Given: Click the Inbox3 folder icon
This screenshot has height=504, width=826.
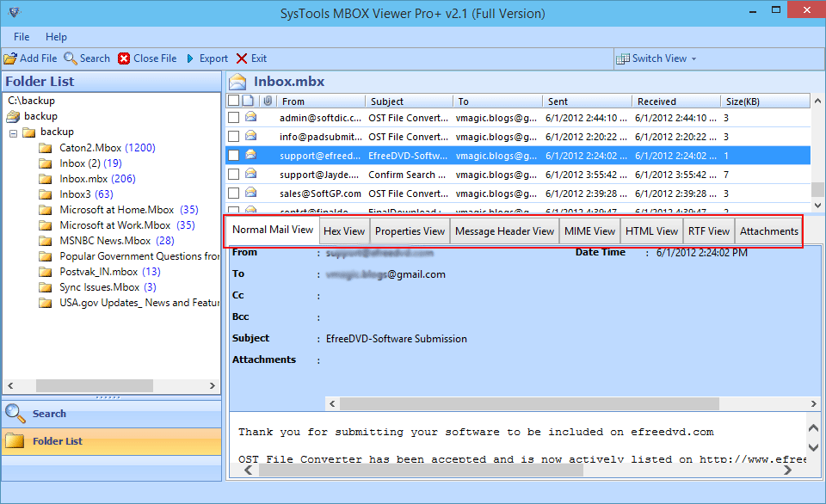Looking at the screenshot, I should (x=46, y=194).
